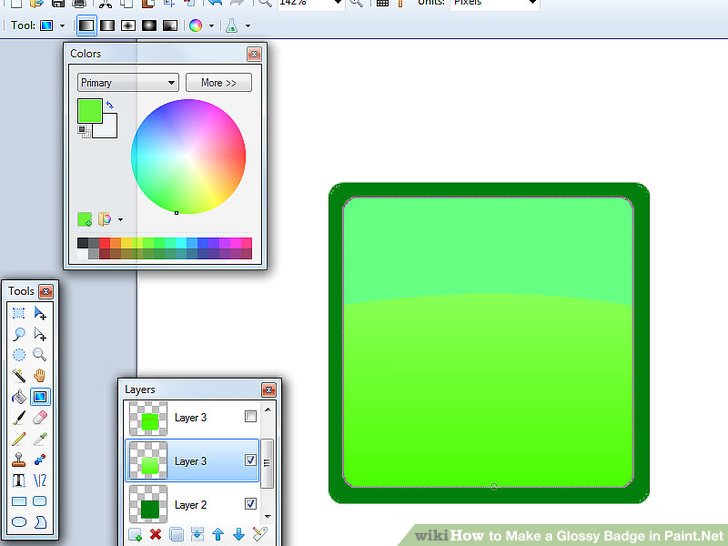Select the Line/Curve tool
The width and height of the screenshot is (728, 546).
pyautogui.click(x=40, y=480)
